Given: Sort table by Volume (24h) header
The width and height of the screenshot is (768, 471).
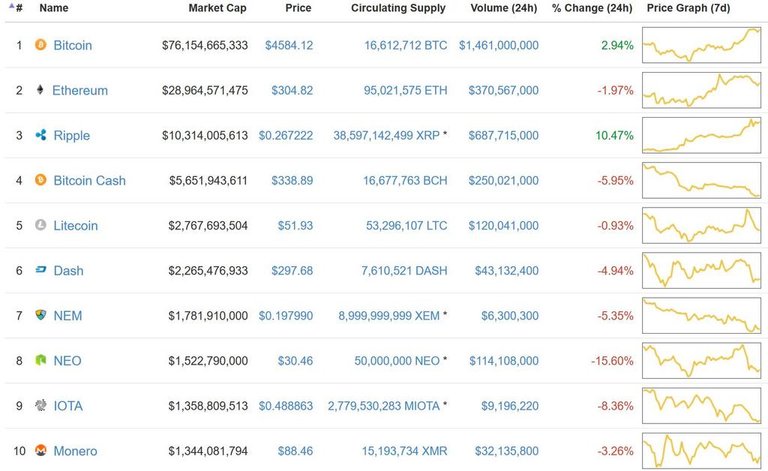Looking at the screenshot, I should [x=504, y=8].
